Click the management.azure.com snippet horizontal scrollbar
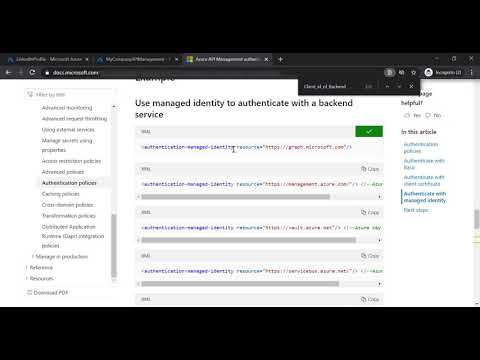 pyautogui.click(x=235, y=197)
